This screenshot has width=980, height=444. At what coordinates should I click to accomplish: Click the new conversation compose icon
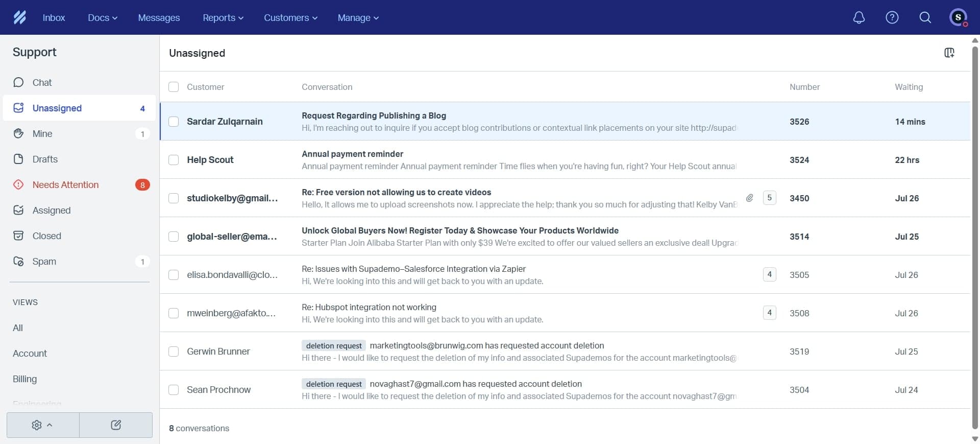coord(116,425)
